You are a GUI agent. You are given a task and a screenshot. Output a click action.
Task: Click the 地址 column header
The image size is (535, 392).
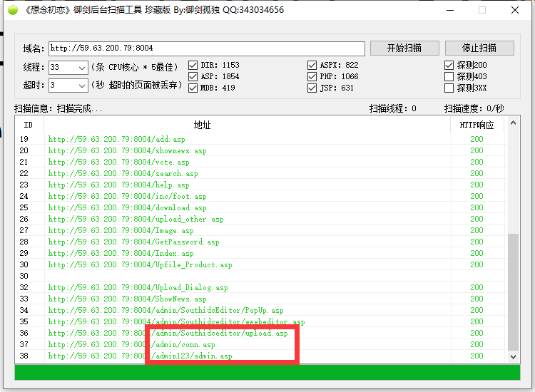click(x=248, y=125)
